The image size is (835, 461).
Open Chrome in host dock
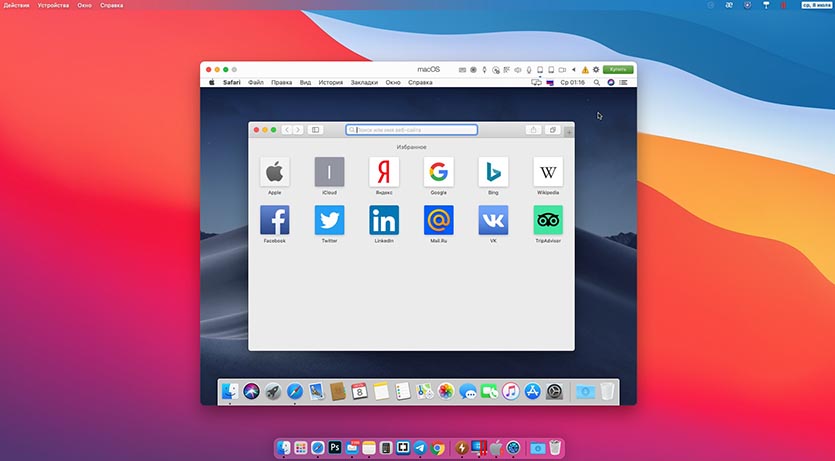(x=438, y=448)
